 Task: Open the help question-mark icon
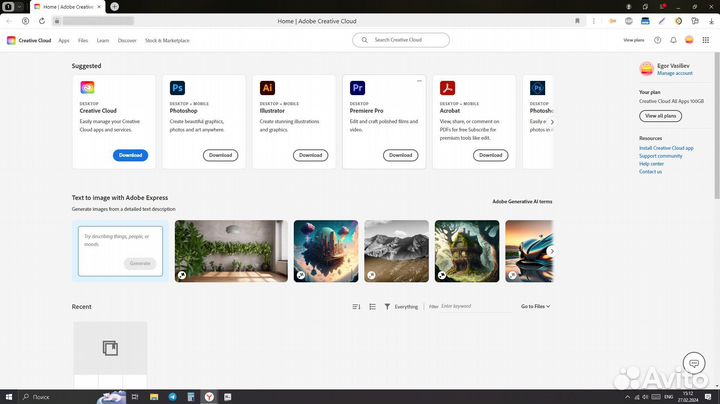coord(658,40)
